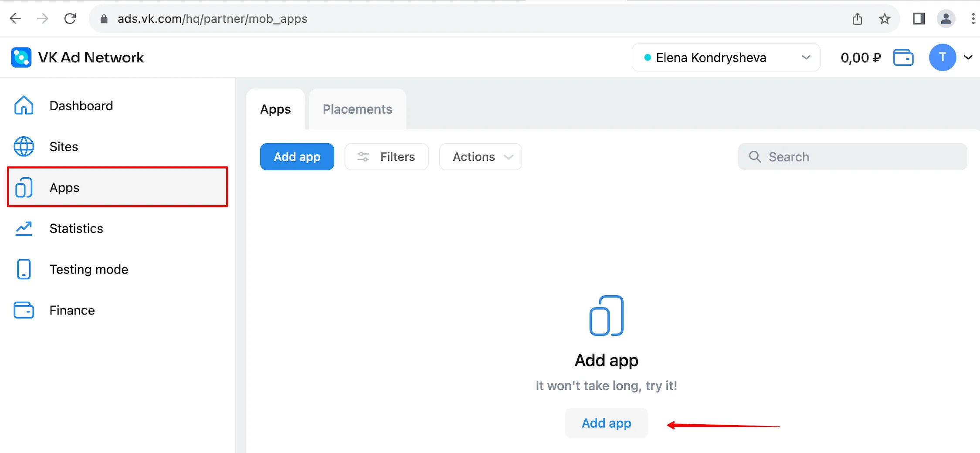The image size is (980, 453).
Task: Select the Sites globe icon in sidebar
Action: point(24,146)
